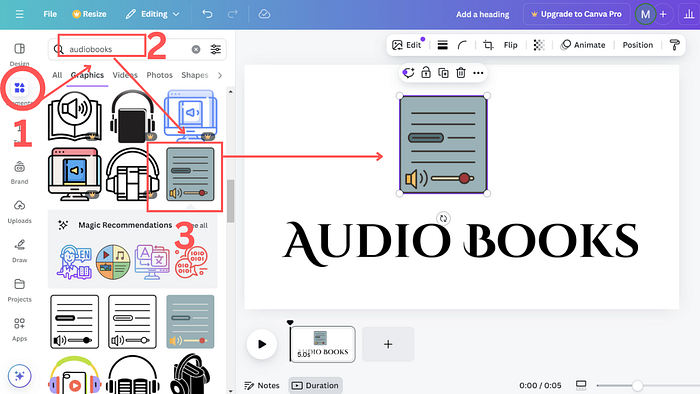Open the Transparency checkerboard option
The image size is (700, 394).
point(539,45)
